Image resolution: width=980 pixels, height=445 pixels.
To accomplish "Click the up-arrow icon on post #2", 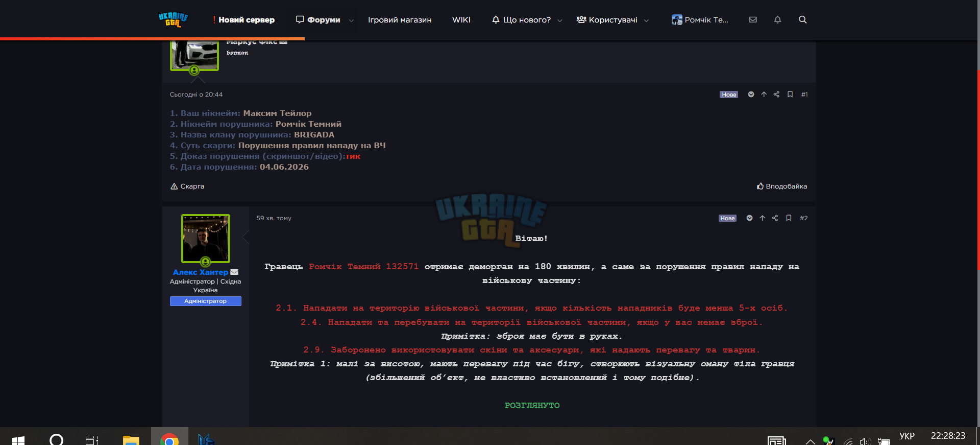I will [x=763, y=218].
